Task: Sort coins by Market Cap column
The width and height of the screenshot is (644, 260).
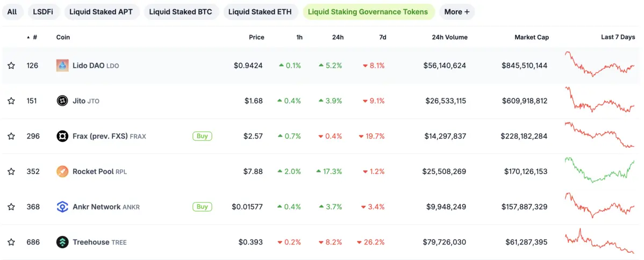Action: click(531, 38)
